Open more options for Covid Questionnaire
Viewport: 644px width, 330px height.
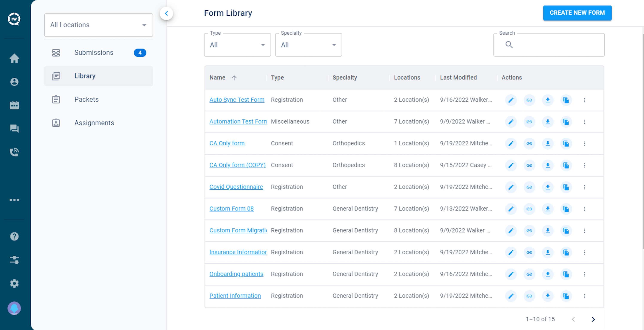point(585,187)
